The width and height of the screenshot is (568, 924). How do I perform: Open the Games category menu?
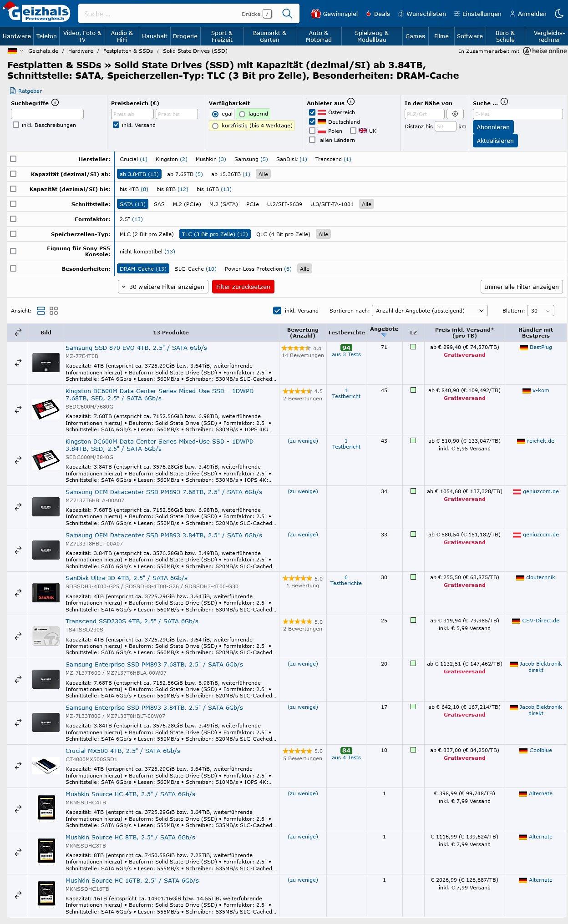(x=415, y=36)
